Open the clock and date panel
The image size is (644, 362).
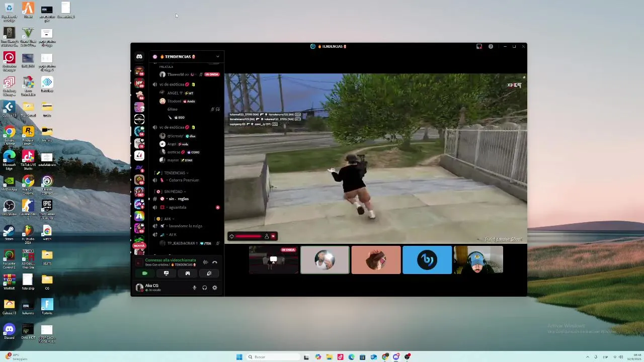(635, 357)
